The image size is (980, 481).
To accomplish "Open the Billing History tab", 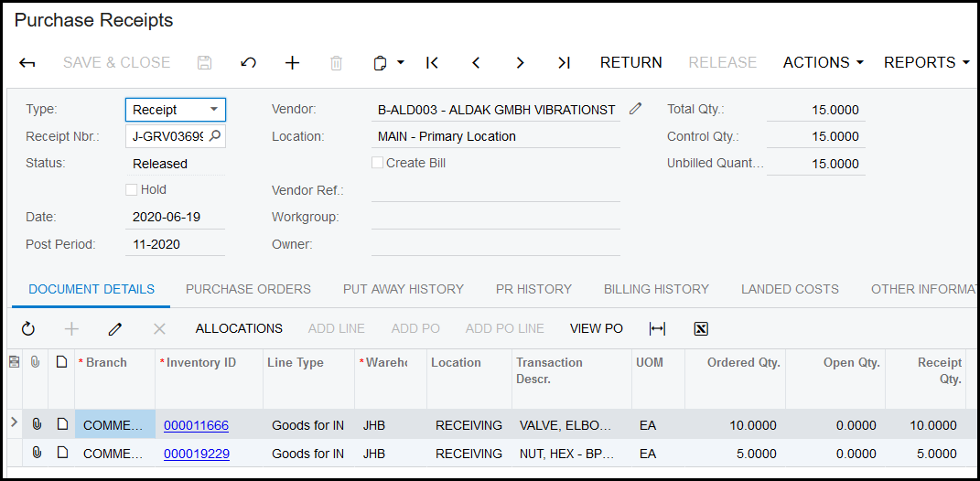I will point(656,289).
